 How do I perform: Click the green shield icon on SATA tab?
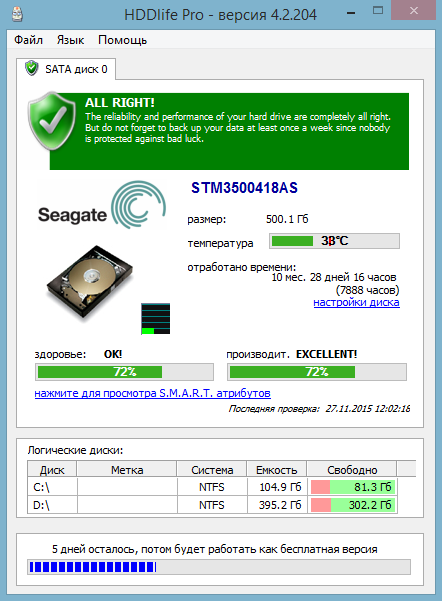point(31,69)
